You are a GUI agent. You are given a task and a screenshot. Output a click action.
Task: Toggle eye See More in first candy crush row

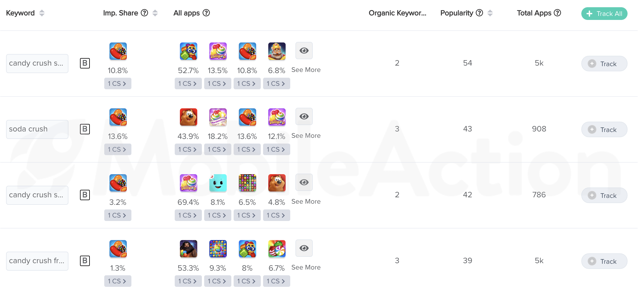click(x=304, y=51)
